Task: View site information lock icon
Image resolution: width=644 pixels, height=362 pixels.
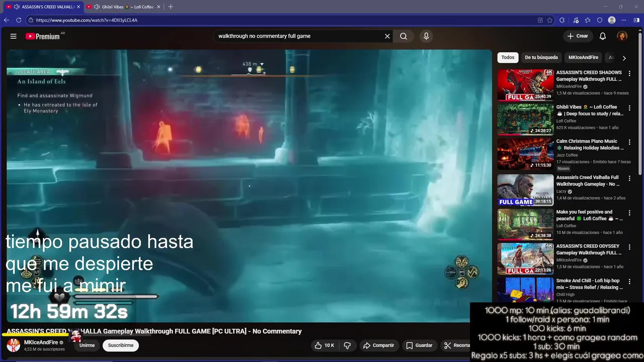Action: click(31, 20)
